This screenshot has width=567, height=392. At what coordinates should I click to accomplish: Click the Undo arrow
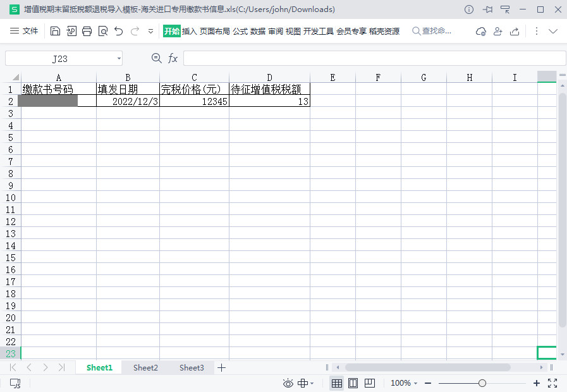tap(119, 31)
